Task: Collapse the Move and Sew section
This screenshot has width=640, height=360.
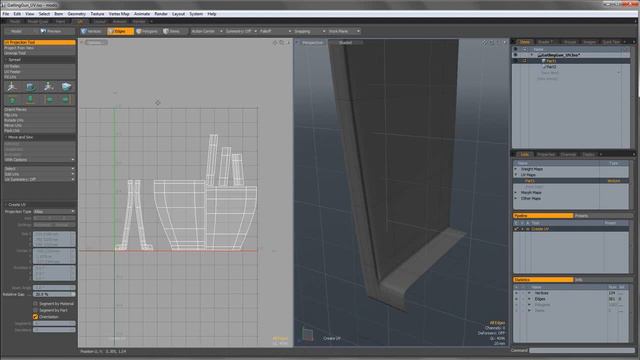Action: pos(6,137)
